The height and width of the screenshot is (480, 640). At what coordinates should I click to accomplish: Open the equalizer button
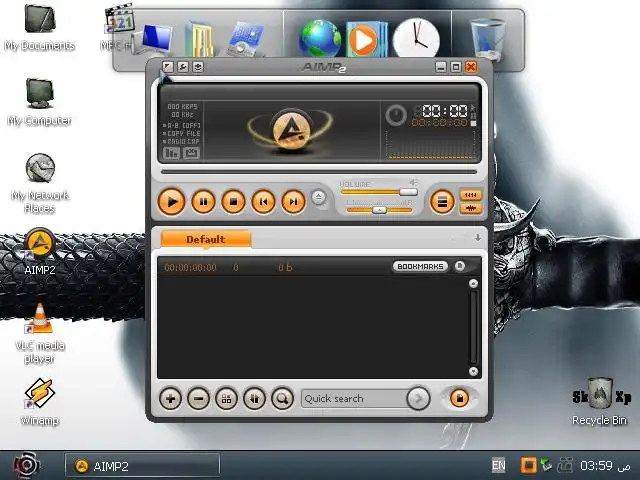(471, 195)
